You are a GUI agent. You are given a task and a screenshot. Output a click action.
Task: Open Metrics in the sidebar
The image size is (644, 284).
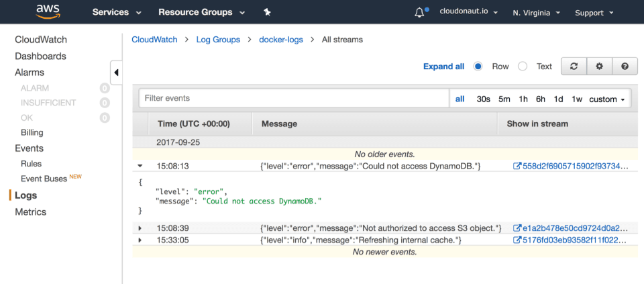[x=31, y=212]
